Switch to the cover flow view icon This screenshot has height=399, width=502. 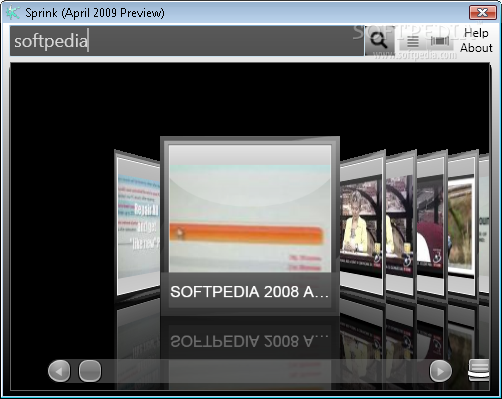tap(440, 41)
